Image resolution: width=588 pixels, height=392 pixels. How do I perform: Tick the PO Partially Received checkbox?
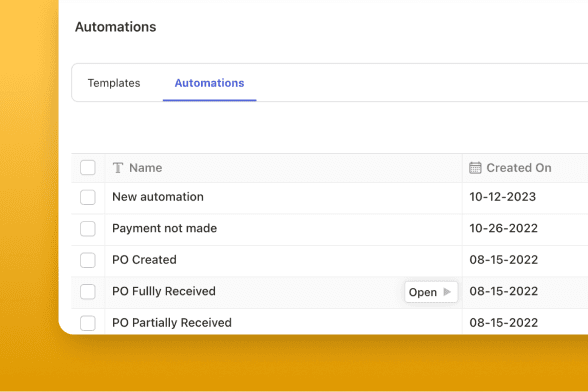88,323
